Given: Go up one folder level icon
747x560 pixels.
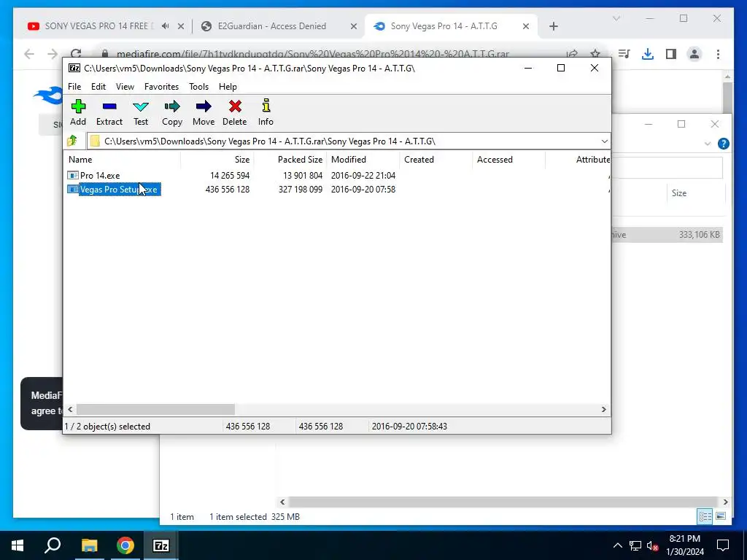Looking at the screenshot, I should click(72, 141).
